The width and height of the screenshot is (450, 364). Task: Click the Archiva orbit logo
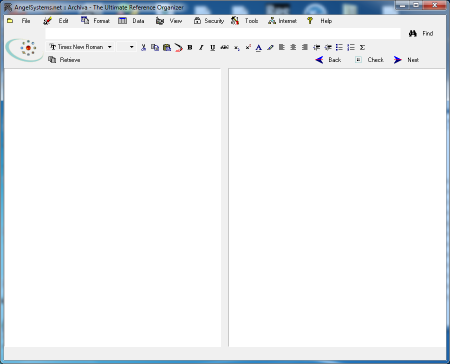(x=24, y=50)
